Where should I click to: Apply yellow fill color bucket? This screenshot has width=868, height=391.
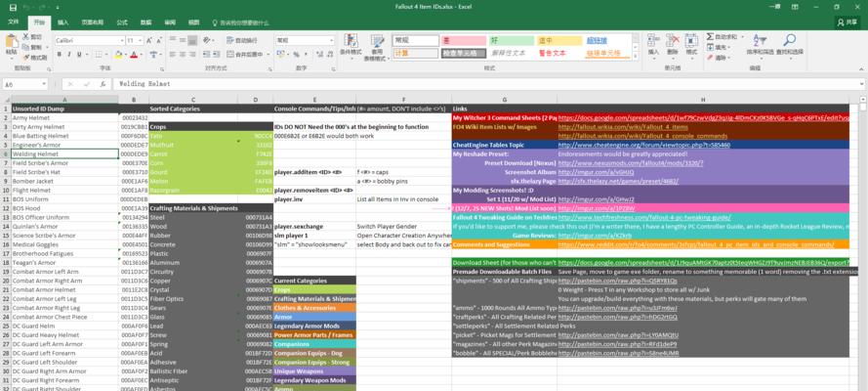(x=118, y=55)
